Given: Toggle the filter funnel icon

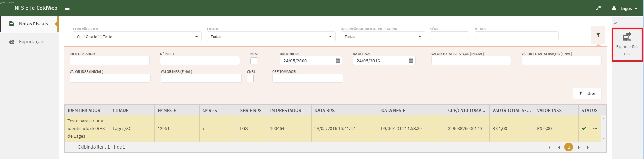Looking at the screenshot, I should (598, 35).
